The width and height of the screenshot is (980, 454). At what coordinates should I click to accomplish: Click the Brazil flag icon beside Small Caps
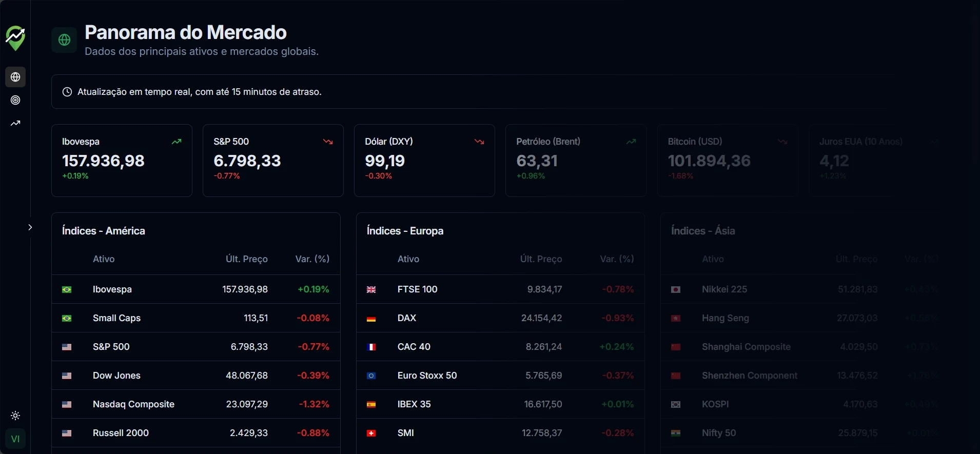tap(67, 318)
